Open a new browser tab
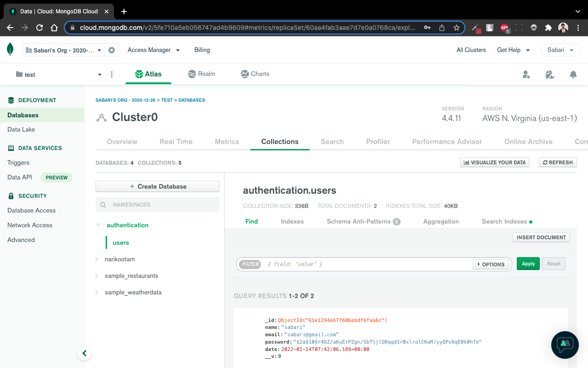 124,11
